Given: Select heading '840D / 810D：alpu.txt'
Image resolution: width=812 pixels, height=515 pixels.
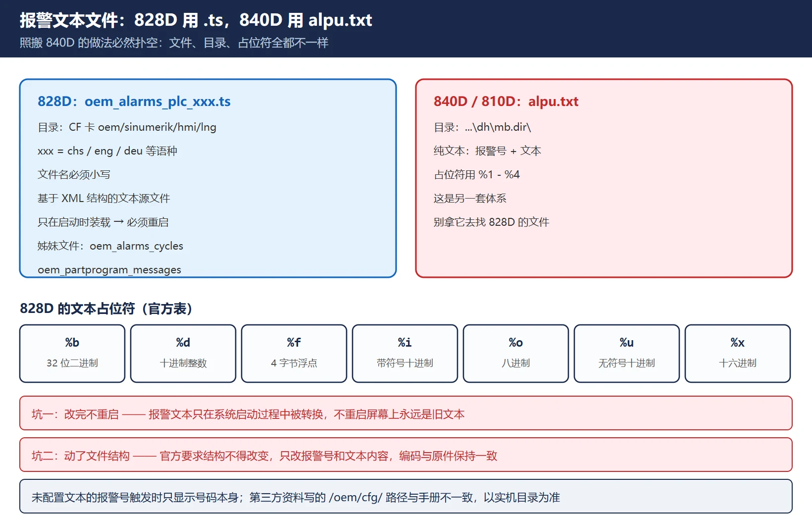Looking at the screenshot, I should [x=506, y=102].
